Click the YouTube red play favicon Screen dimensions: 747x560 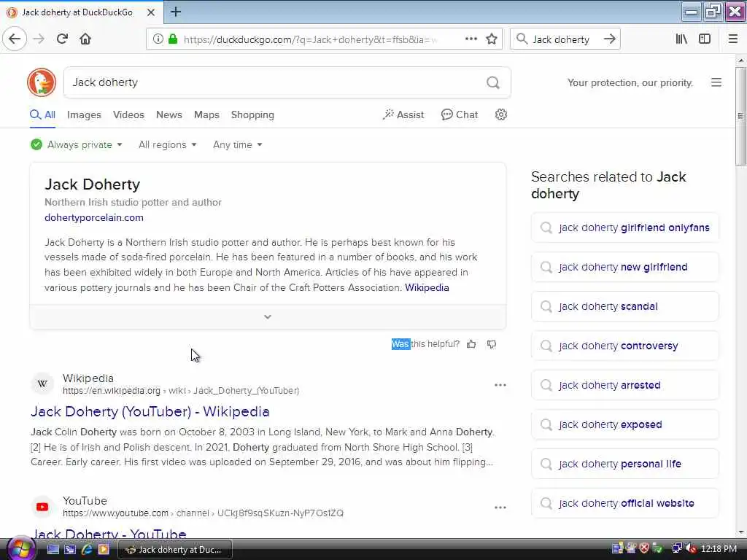[x=42, y=507]
